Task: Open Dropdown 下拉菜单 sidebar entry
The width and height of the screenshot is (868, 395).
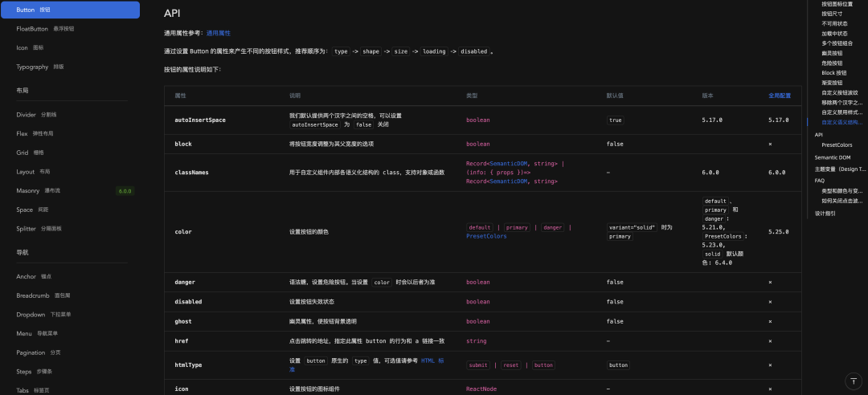Action: 70,314
